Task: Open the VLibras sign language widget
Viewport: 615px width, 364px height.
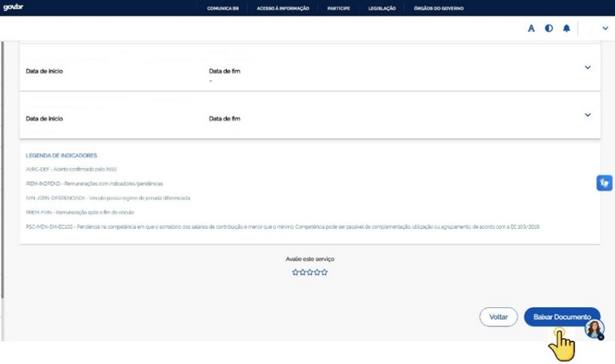Action: [x=604, y=183]
